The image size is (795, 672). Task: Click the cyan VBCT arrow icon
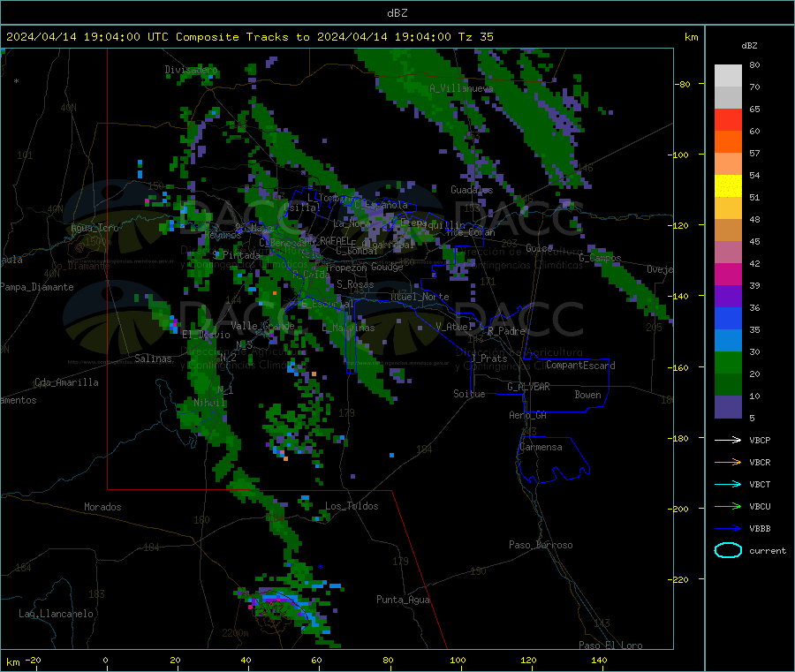click(x=728, y=484)
